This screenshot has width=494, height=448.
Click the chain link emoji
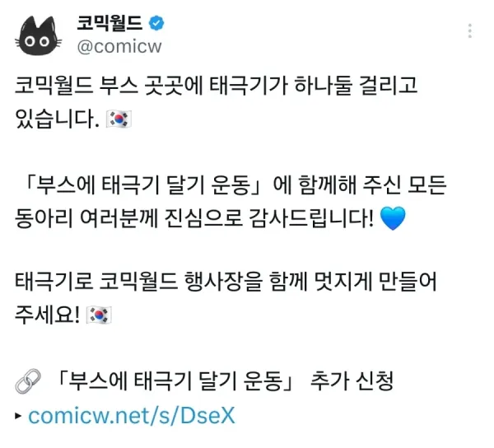tap(28, 381)
